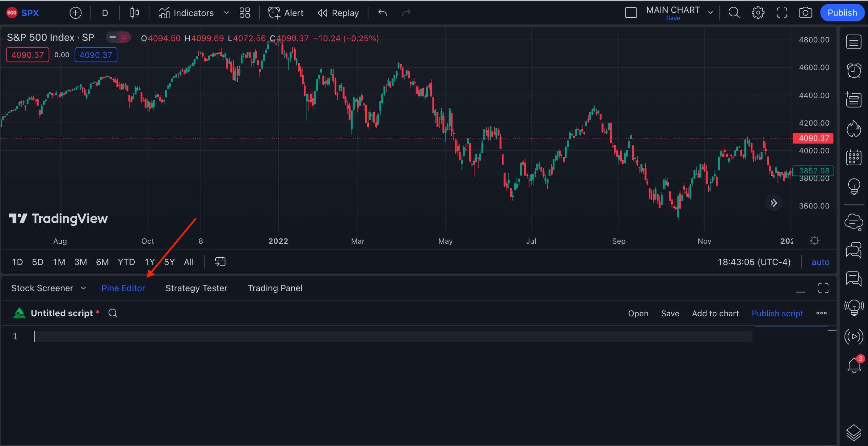Start bar Replay mode
The width and height of the screenshot is (868, 446).
pos(338,13)
